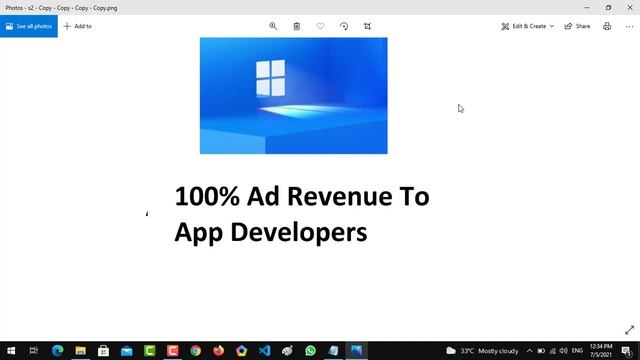This screenshot has height=360, width=640.
Task: Open WhatsApp from taskbar
Action: pos(310,351)
